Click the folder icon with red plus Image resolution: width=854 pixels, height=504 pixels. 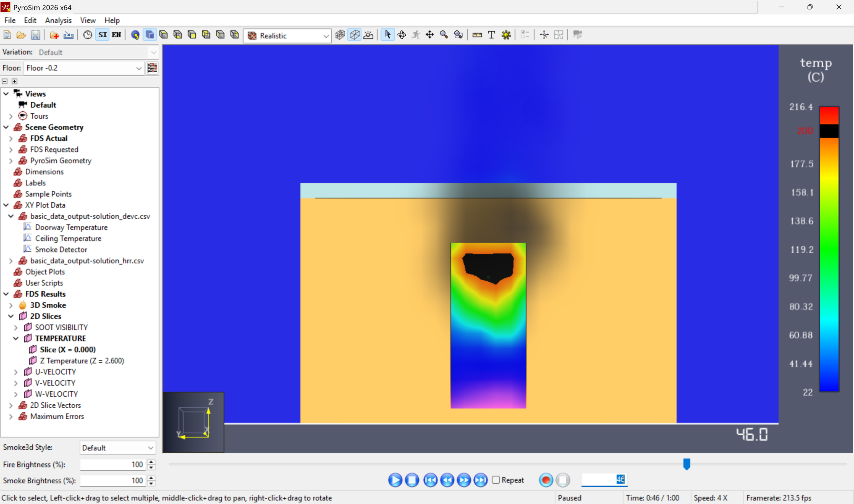(54, 35)
